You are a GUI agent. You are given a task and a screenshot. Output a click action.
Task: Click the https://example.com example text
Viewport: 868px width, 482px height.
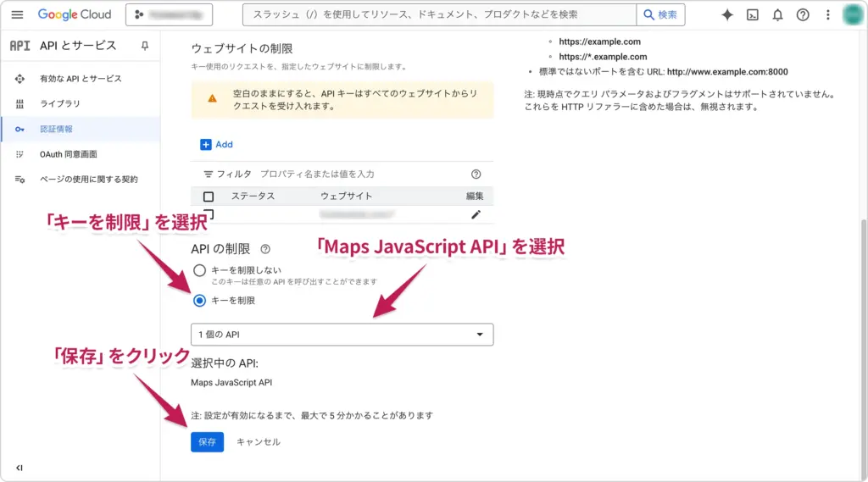coord(599,42)
